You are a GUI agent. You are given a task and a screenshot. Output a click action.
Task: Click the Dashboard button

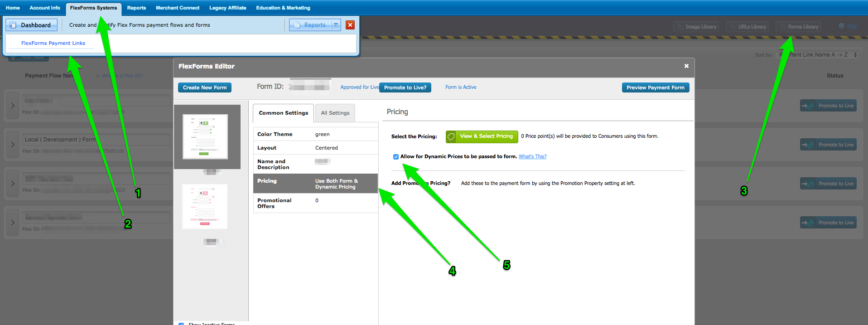coord(32,25)
